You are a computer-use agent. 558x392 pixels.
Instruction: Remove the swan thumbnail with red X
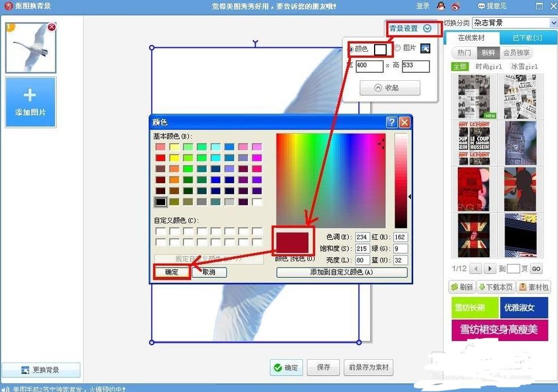(x=52, y=27)
